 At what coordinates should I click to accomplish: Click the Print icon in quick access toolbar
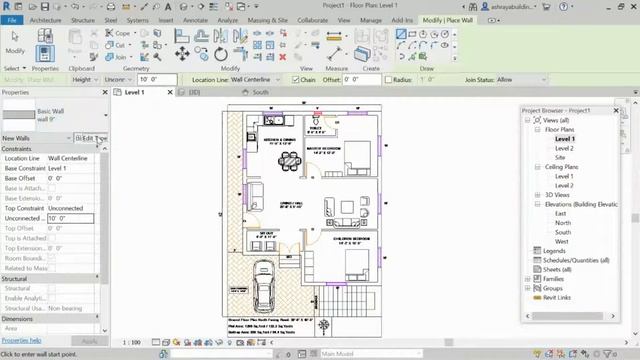coord(111,7)
